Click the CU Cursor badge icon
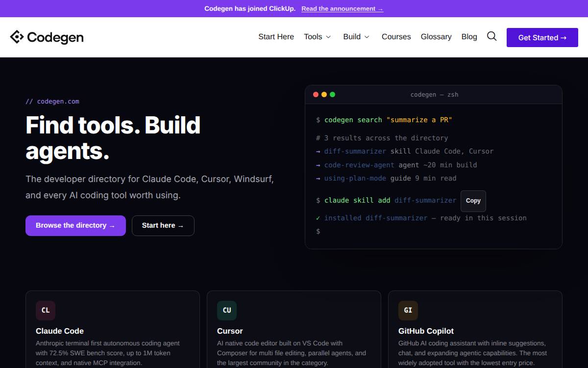The height and width of the screenshot is (368, 588). coord(227,310)
